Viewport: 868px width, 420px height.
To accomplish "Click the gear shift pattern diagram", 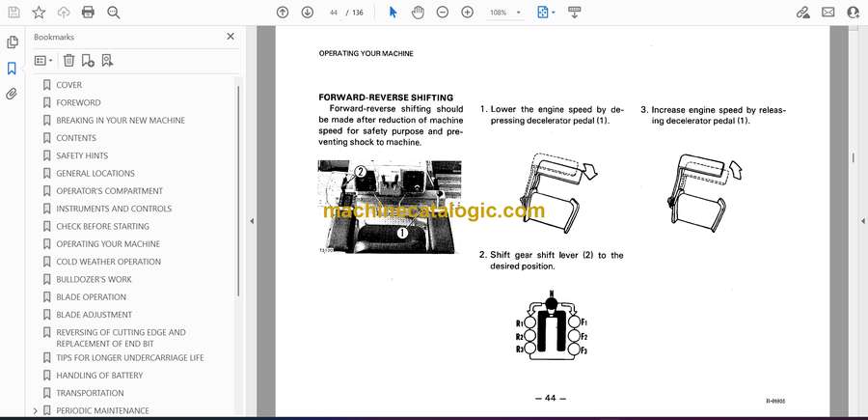I will [552, 325].
